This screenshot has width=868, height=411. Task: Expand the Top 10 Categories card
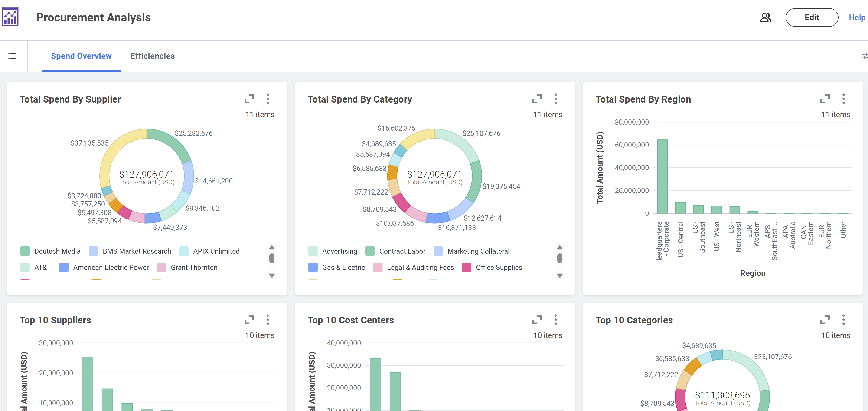click(x=825, y=320)
